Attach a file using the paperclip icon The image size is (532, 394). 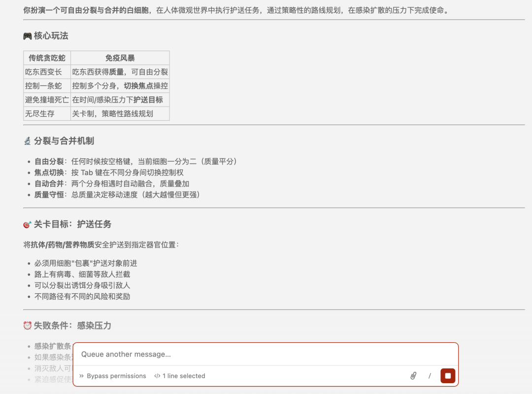[413, 375]
